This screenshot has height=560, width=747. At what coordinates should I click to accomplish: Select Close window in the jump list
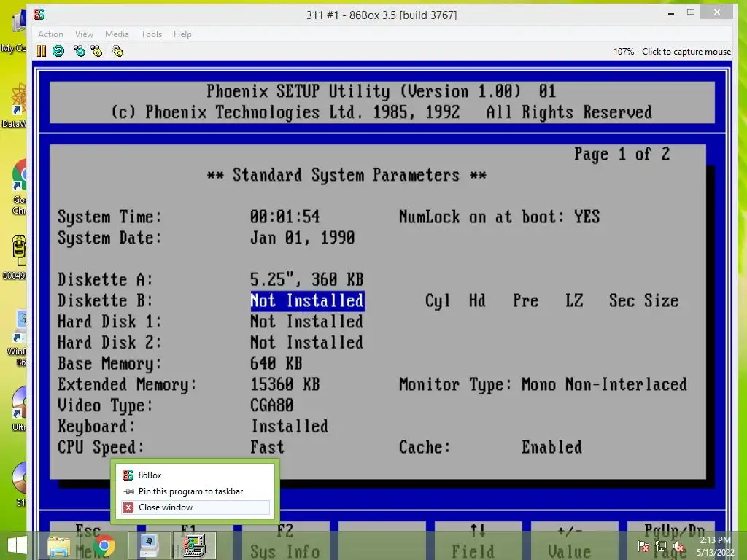(195, 507)
